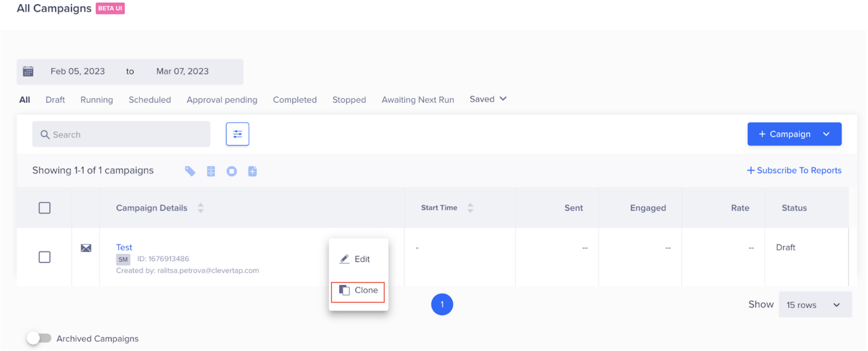Click the tag label icon
Viewport: 868px width, 351px height.
[190, 171]
